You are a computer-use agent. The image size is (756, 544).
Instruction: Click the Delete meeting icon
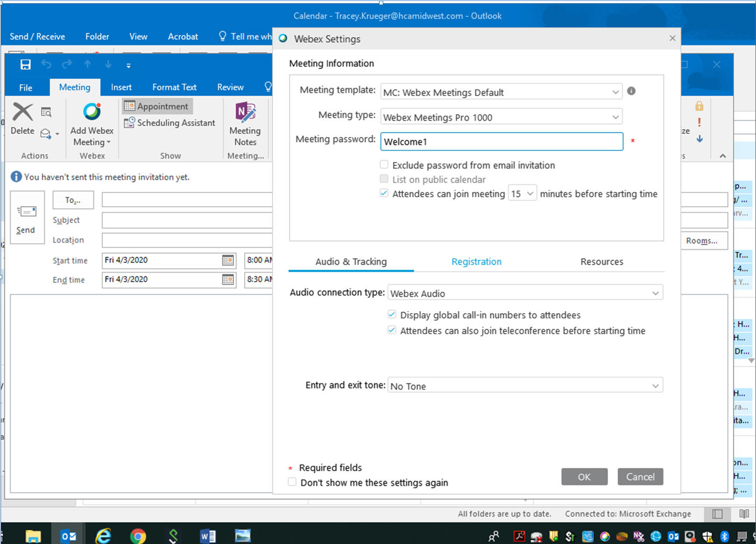coord(23,112)
